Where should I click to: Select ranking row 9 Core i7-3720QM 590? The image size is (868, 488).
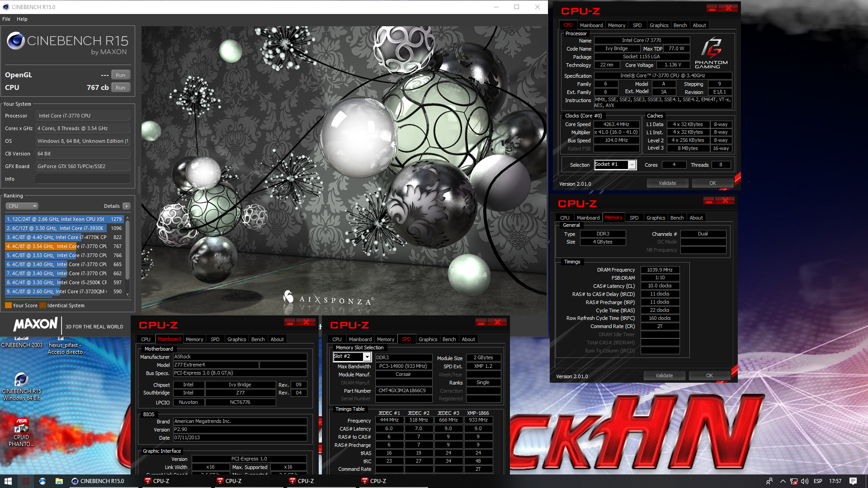pyautogui.click(x=64, y=291)
